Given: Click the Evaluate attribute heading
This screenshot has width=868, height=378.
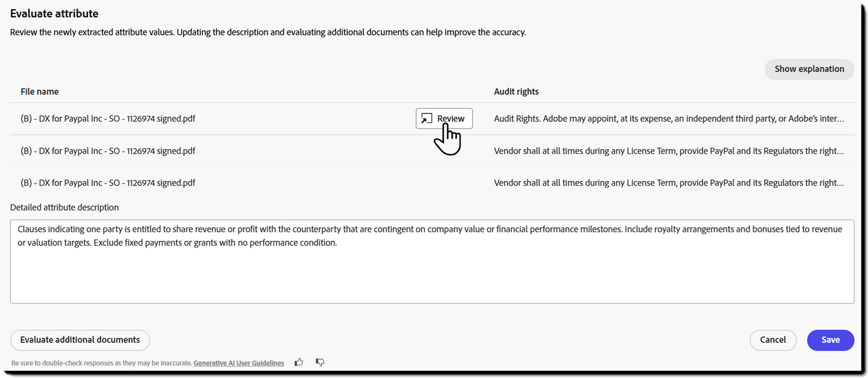Looking at the screenshot, I should pos(54,13).
